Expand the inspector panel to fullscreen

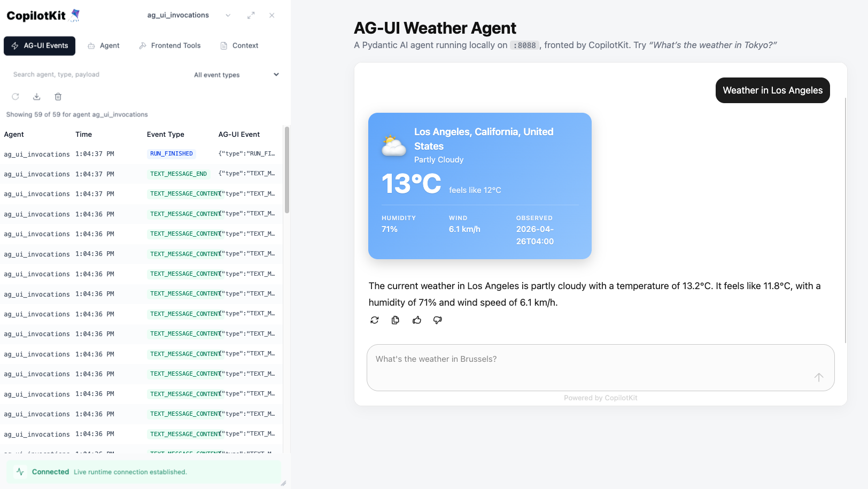[251, 15]
